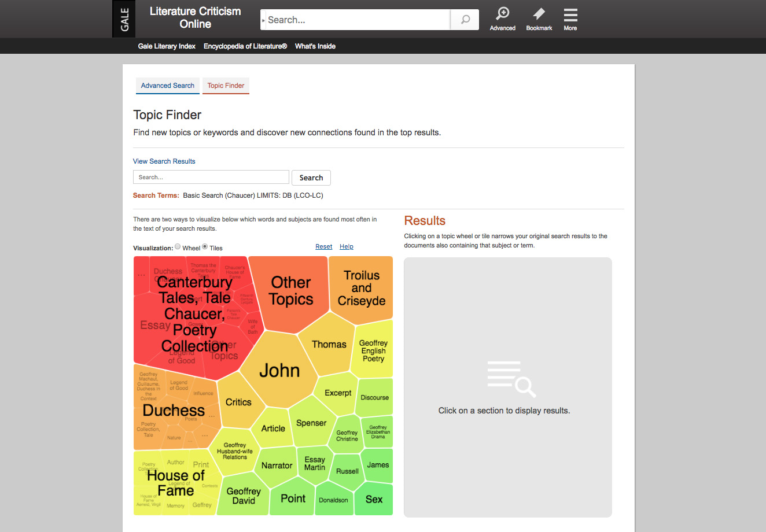Open search scope arrow in top search box
Screen dimensions: 766x532
click(264, 20)
